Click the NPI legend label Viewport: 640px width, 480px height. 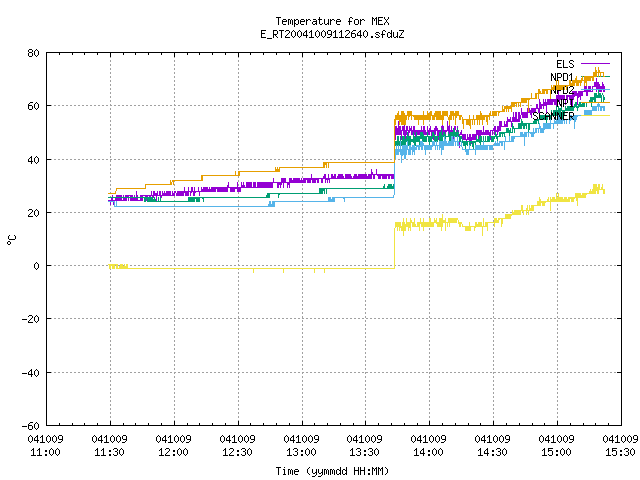(x=565, y=103)
